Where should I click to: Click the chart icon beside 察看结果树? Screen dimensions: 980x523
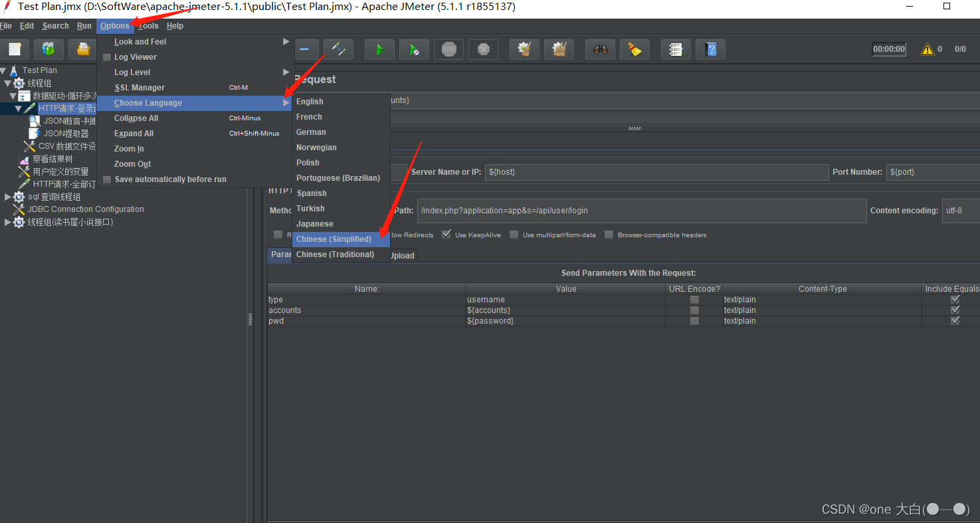(x=24, y=159)
